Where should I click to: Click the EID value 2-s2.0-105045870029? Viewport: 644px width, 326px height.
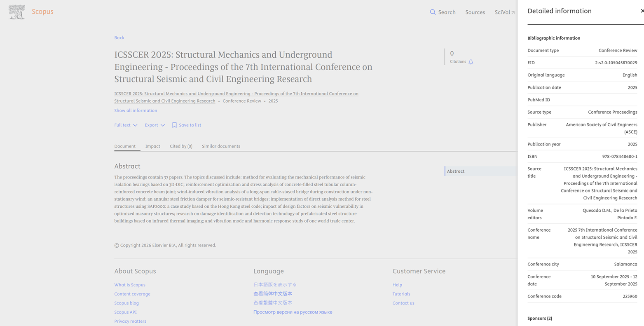(616, 63)
